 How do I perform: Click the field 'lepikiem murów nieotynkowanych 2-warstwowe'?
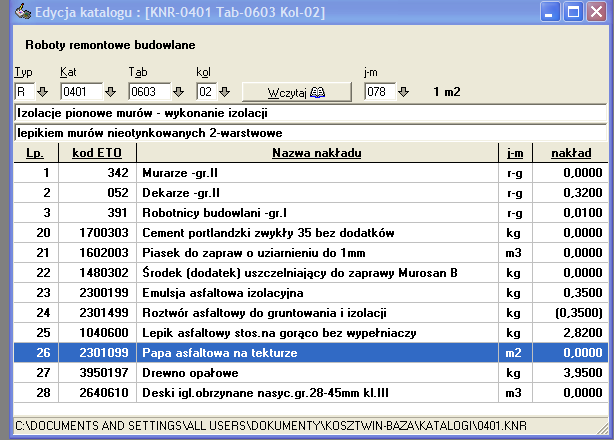pyautogui.click(x=311, y=133)
